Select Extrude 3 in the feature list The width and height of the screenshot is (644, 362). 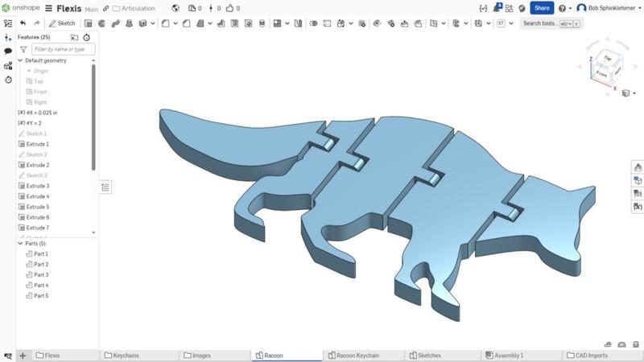pos(37,186)
